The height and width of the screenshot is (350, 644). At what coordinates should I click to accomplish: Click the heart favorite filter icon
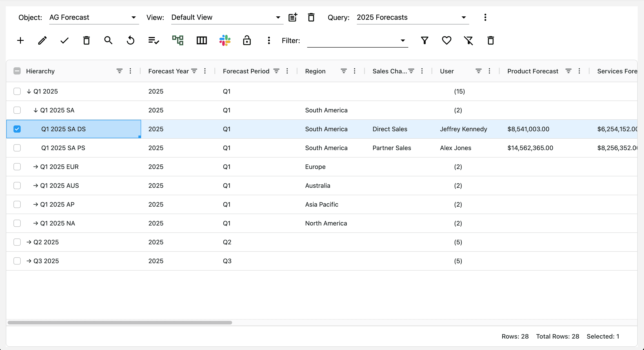(446, 40)
